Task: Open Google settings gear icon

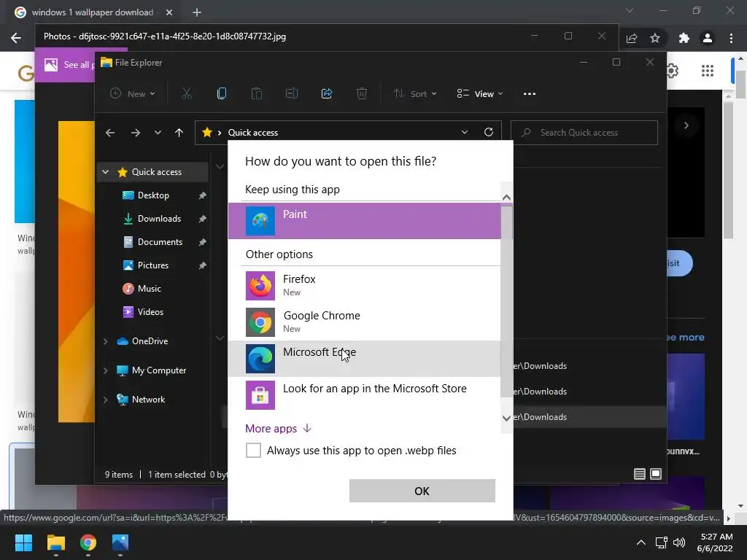Action: (x=672, y=71)
